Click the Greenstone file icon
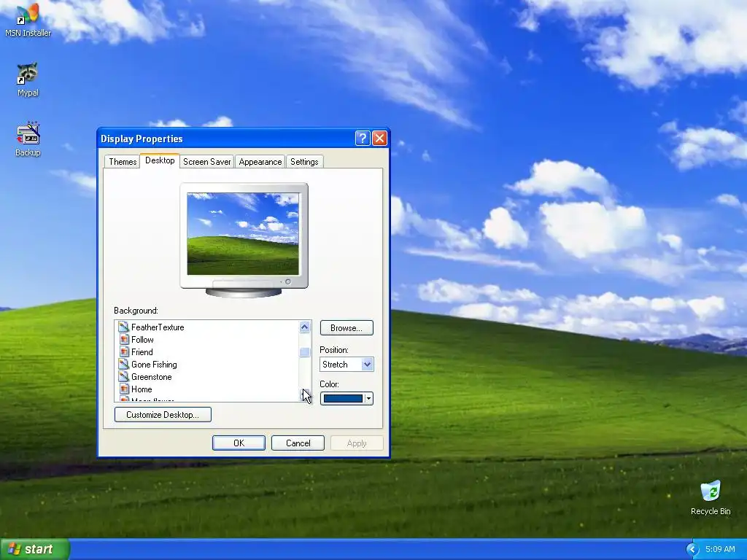This screenshot has height=560, width=747. 124,376
